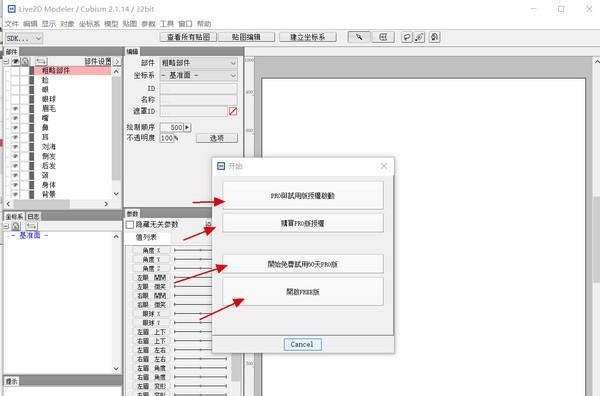This screenshot has width=600, height=396.
Task: Open the 部件 dropdown showing 粗略部件
Action: (199, 63)
